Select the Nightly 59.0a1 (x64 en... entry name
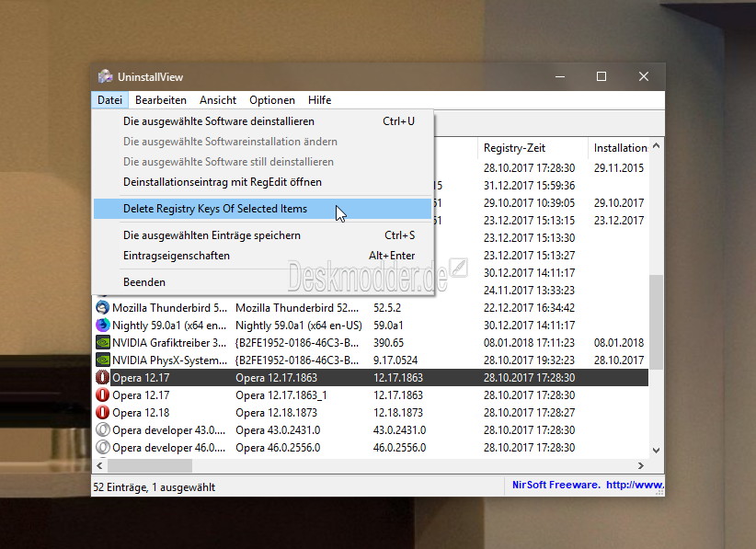Screen dimensions: 756x549 [x=169, y=326]
